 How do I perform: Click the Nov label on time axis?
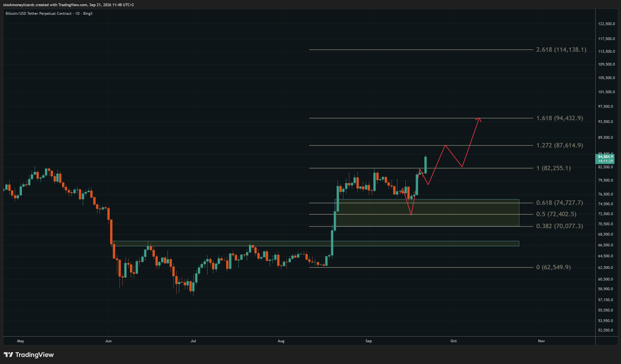[541, 341]
